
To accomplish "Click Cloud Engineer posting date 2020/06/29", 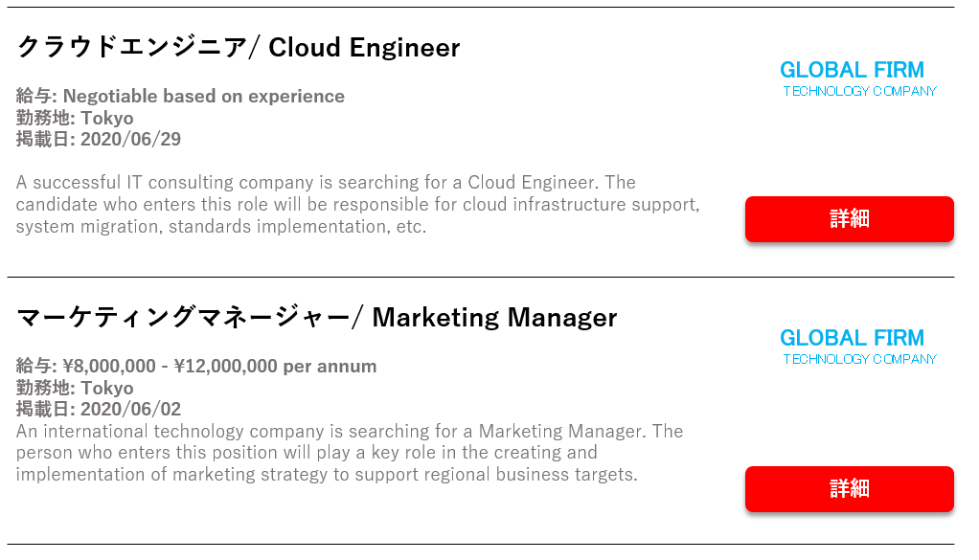I will pos(130,139).
